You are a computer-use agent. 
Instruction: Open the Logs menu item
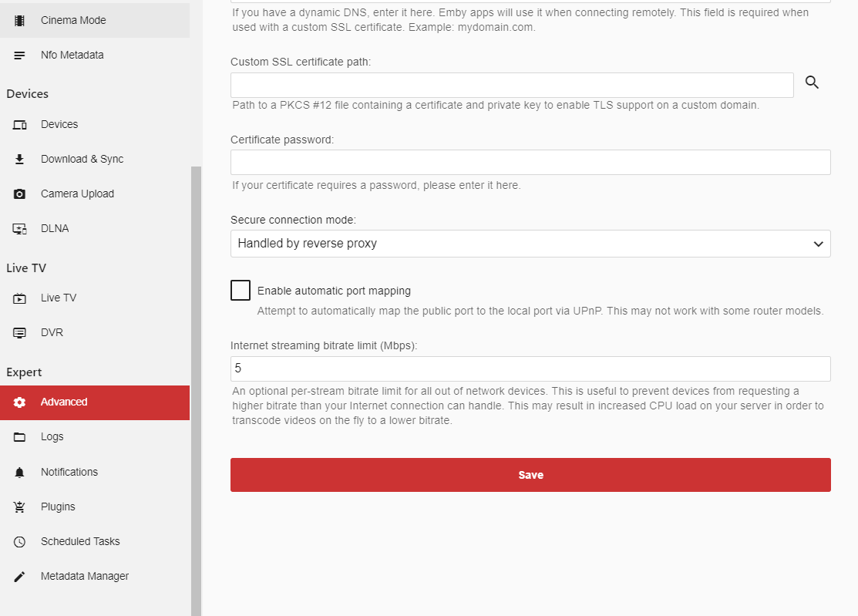[x=52, y=437]
